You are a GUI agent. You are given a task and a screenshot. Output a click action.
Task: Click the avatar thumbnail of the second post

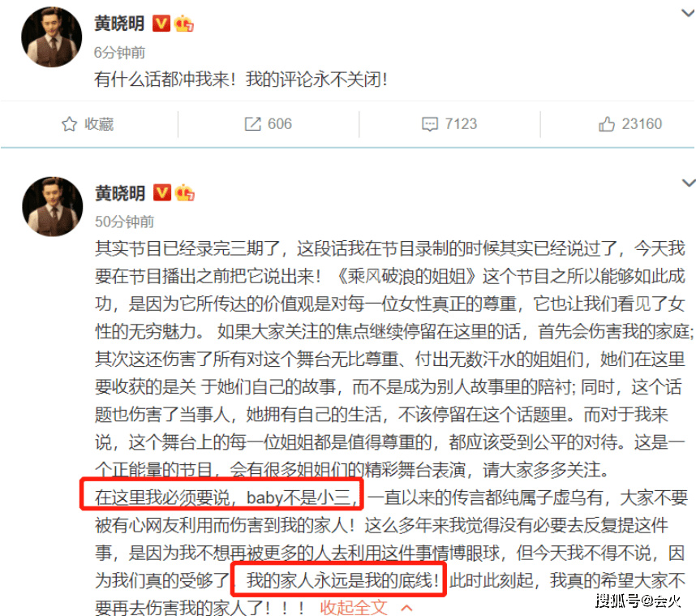(53, 206)
